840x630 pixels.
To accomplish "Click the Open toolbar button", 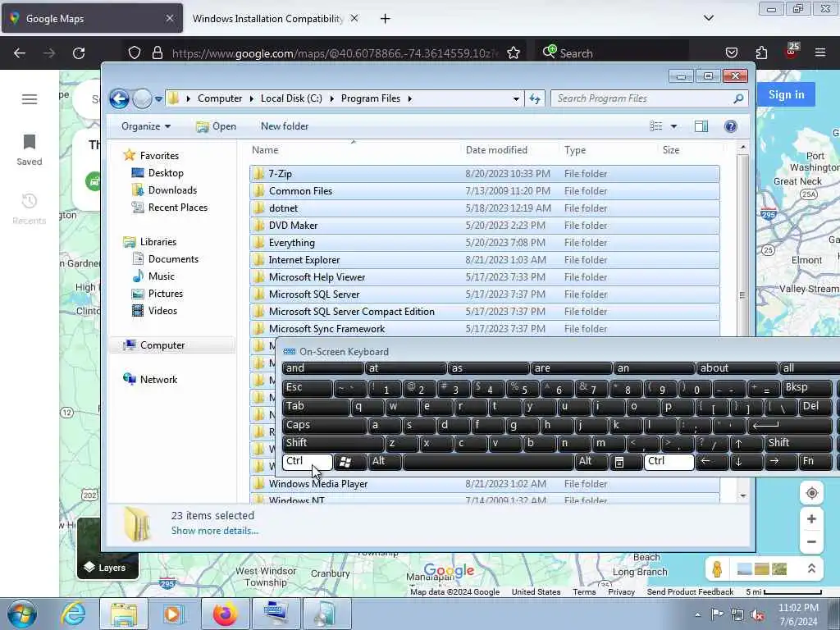I will tap(216, 126).
